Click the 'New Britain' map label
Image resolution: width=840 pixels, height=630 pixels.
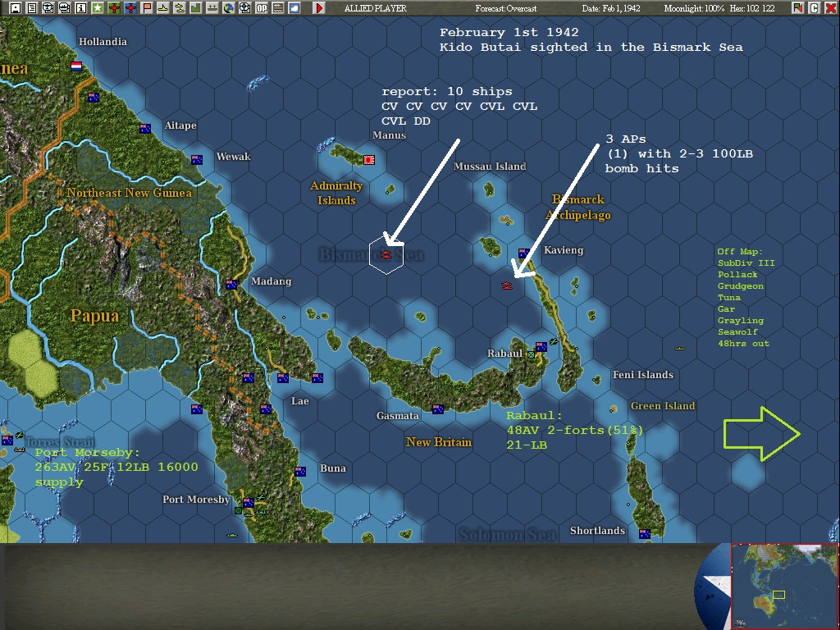point(439,442)
